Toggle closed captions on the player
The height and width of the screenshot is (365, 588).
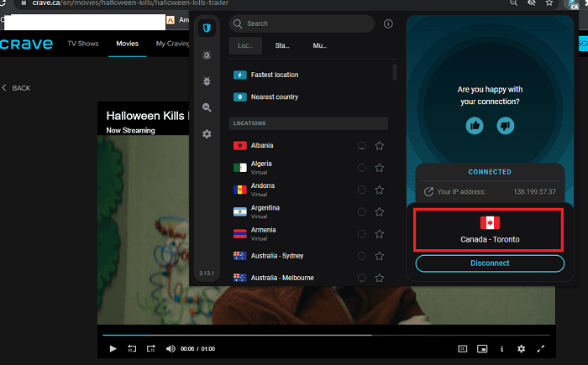pos(463,348)
